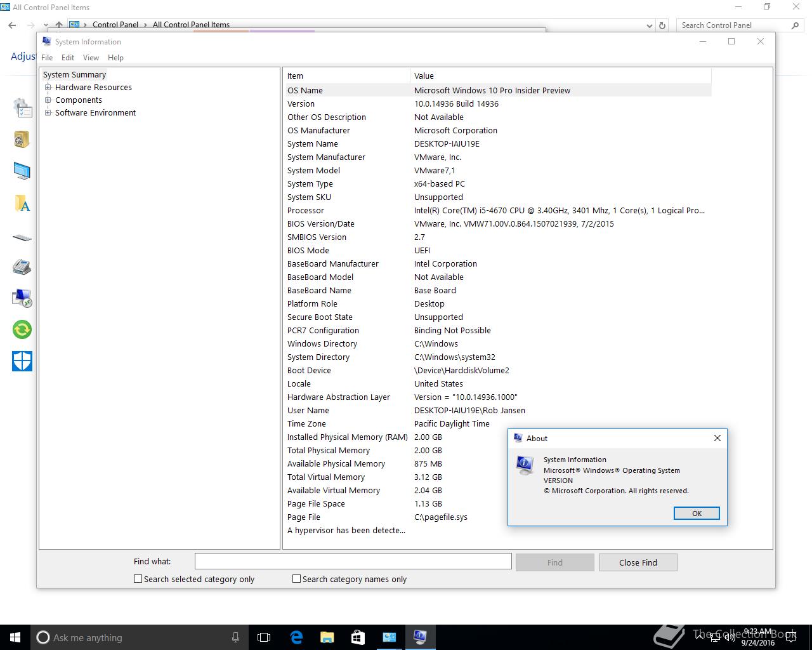Tick Search category names only checkbox
812x650 pixels.
(x=296, y=579)
